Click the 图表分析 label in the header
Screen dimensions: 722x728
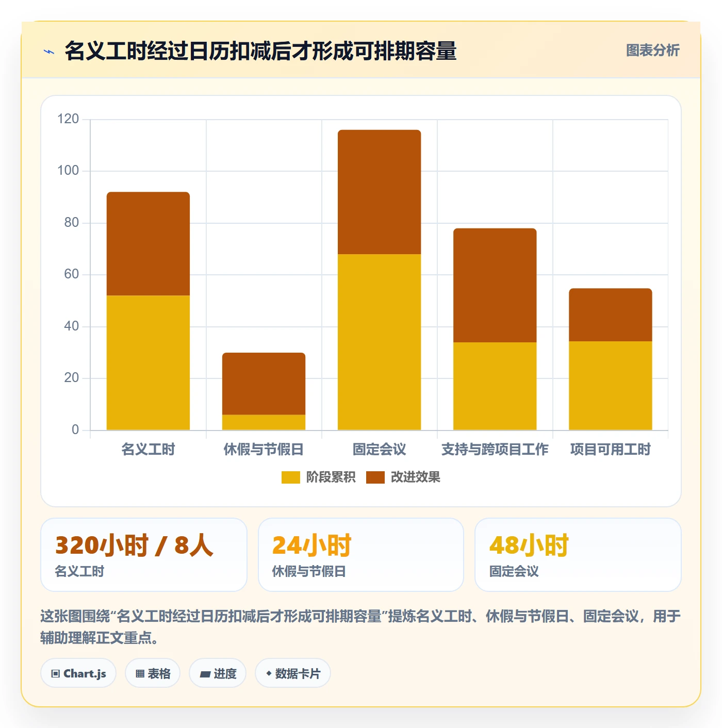[652, 51]
